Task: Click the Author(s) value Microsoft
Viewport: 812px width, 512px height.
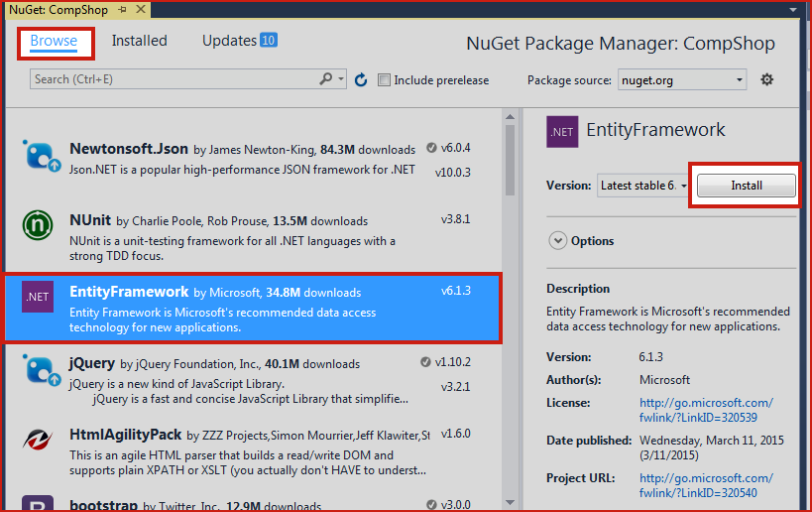Action: pos(664,380)
